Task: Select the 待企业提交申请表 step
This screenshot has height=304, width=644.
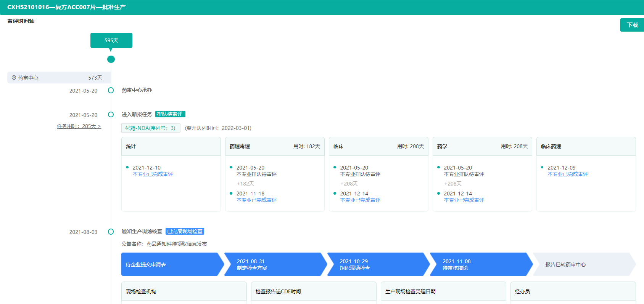Action: tap(170, 264)
